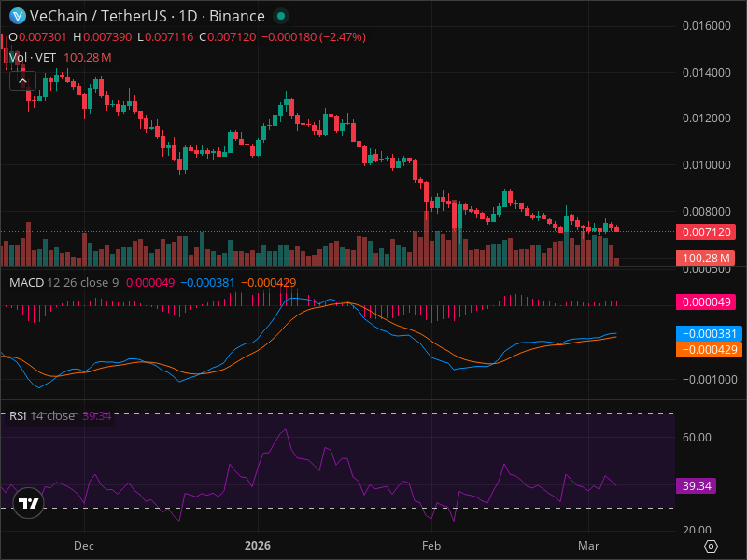Viewport: 747px width, 560px height.
Task: Click the open price value O 0.007301
Action: [x=37, y=37]
